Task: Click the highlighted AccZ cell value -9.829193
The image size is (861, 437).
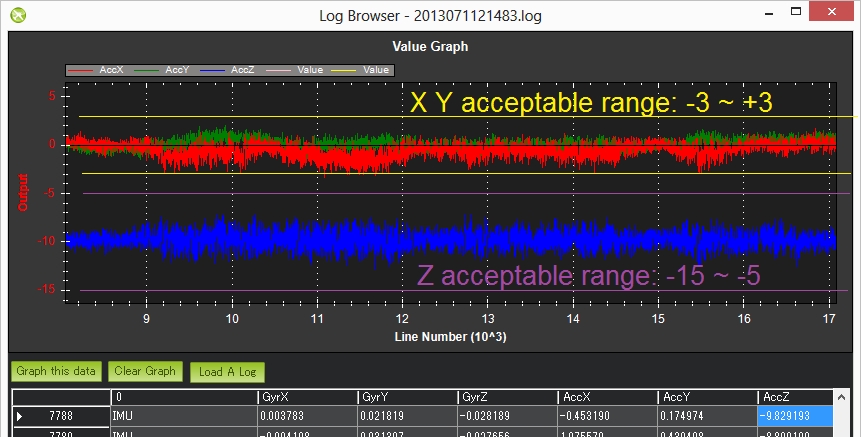Action: 795,415
